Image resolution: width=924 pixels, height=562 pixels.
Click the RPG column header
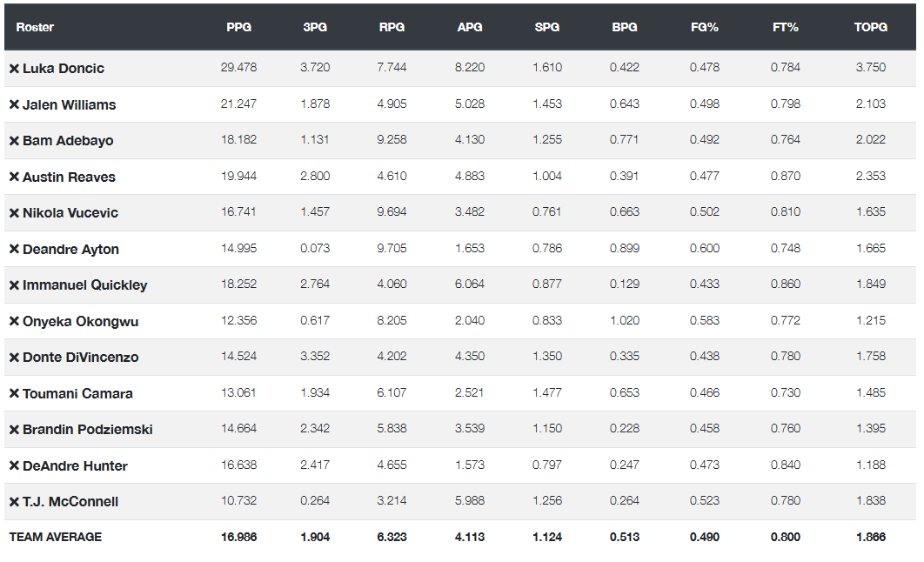[392, 27]
